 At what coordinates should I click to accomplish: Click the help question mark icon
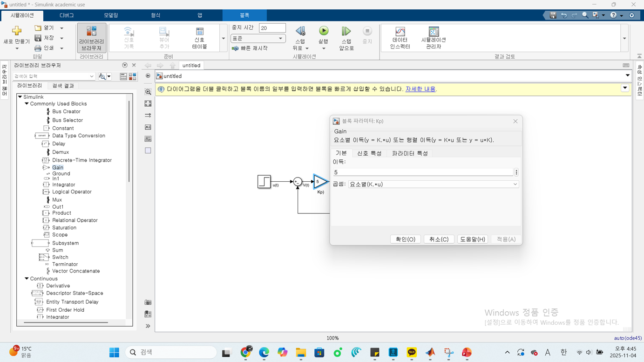pos(613,15)
